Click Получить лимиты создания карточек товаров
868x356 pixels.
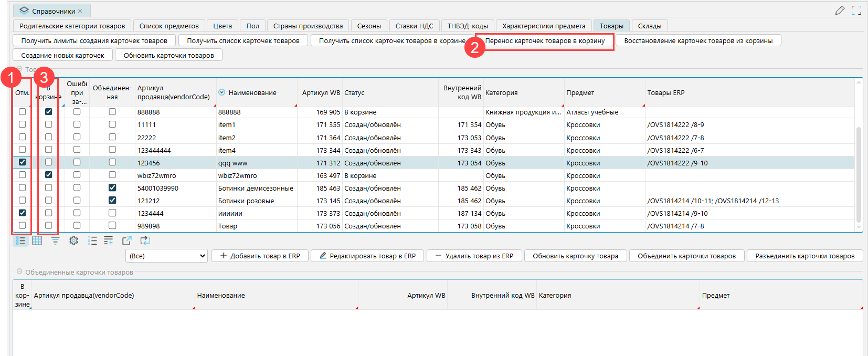tap(94, 40)
